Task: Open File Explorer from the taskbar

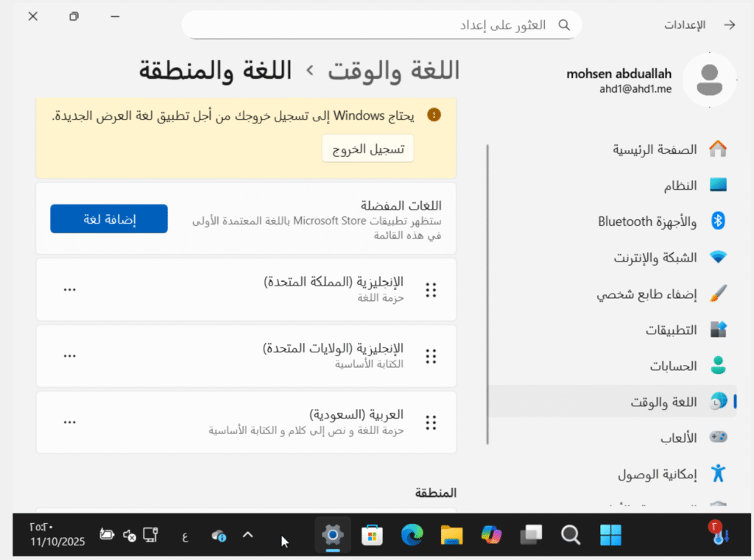Action: pos(451,535)
